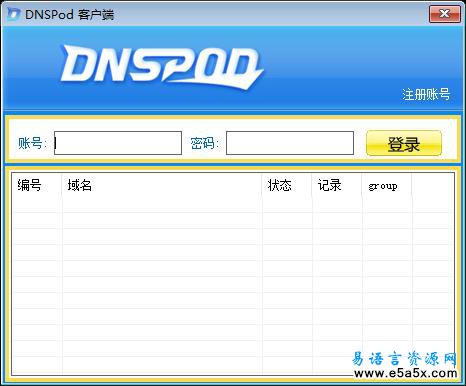The width and height of the screenshot is (466, 386).
Task: Open the 注册账号 register account link
Action: click(426, 94)
